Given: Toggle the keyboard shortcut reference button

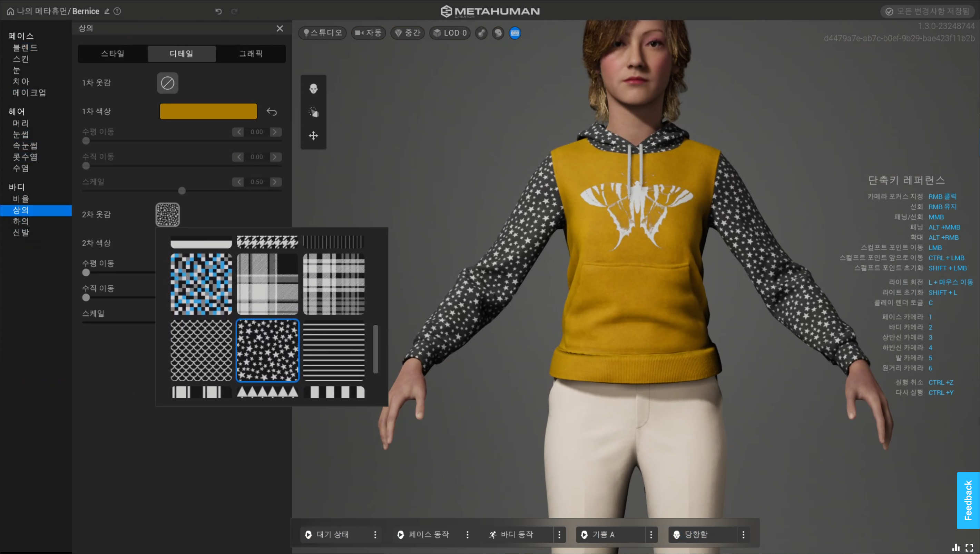Looking at the screenshot, I should click(x=515, y=33).
